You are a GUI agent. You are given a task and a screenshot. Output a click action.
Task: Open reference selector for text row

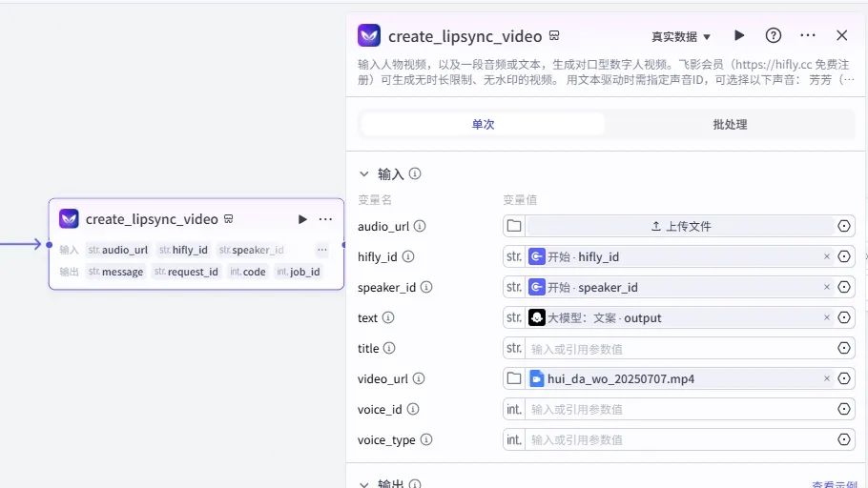(843, 317)
